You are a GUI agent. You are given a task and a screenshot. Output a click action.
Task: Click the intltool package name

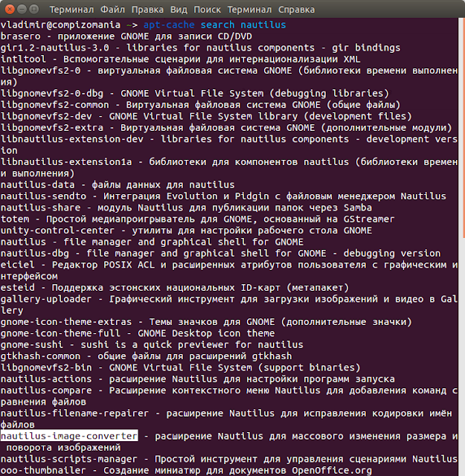click(x=23, y=59)
